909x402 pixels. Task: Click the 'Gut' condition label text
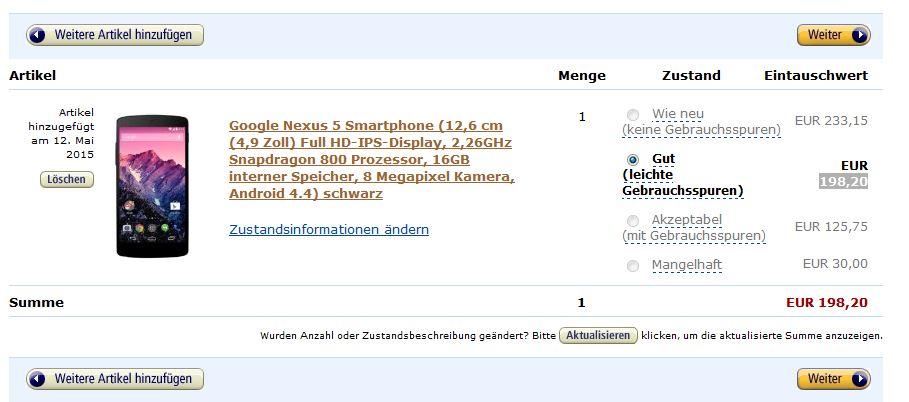point(664,159)
